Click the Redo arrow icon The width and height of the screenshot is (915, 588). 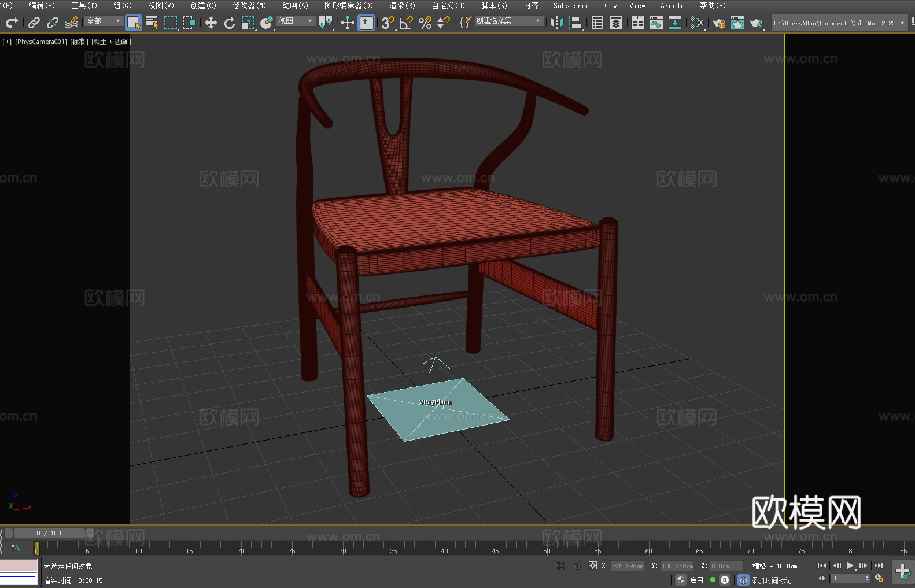(x=12, y=23)
